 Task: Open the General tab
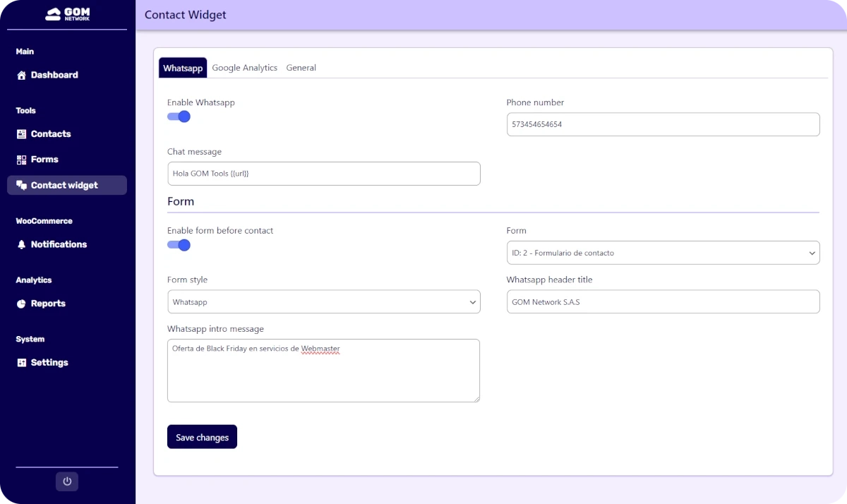(x=301, y=68)
